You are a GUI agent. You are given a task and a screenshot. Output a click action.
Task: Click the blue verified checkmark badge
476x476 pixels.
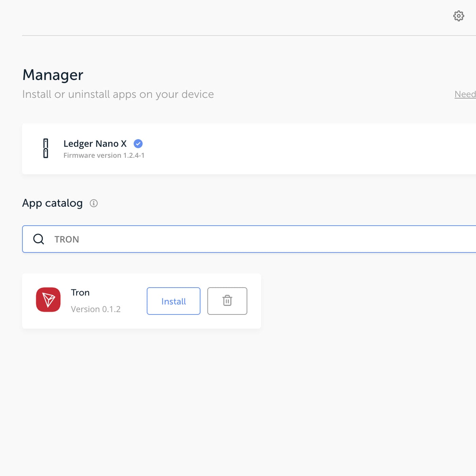coord(138,144)
